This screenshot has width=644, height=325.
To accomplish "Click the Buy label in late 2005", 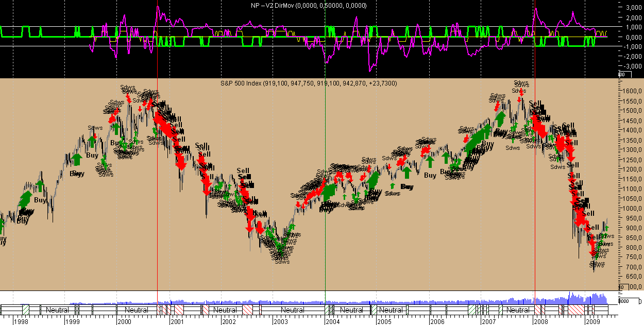I will coord(430,176).
